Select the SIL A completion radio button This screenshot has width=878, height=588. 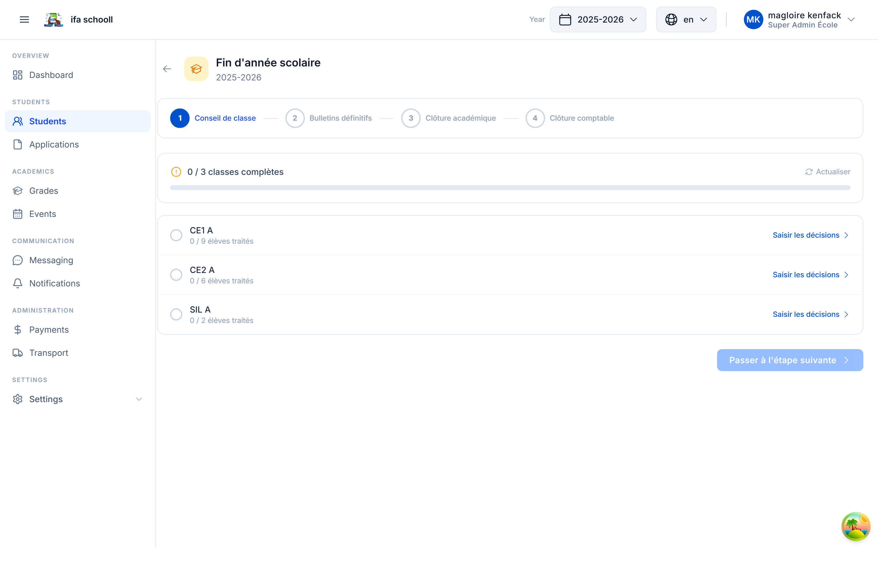[176, 314]
